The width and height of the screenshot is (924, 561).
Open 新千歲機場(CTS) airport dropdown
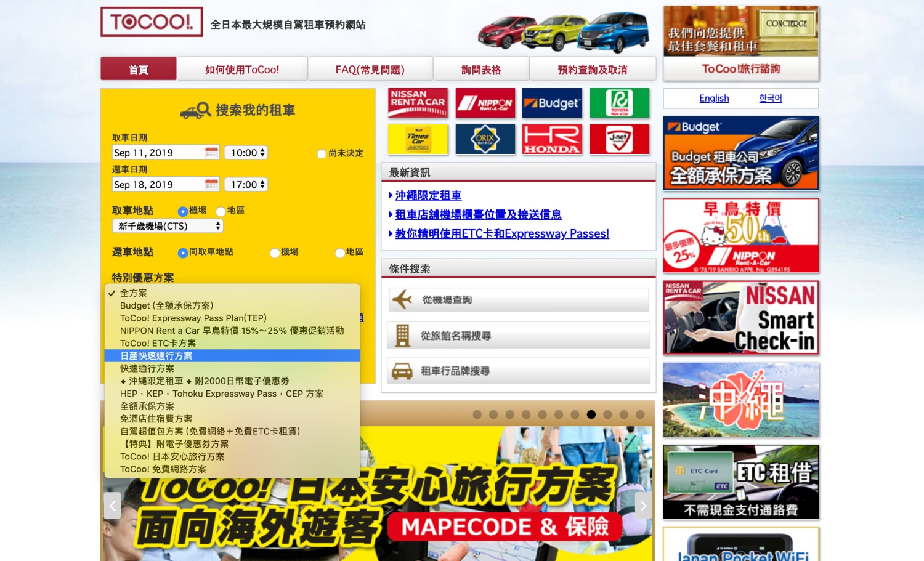point(168,226)
